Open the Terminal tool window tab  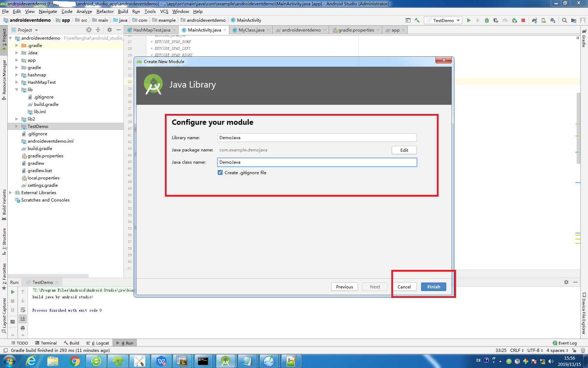46,343
